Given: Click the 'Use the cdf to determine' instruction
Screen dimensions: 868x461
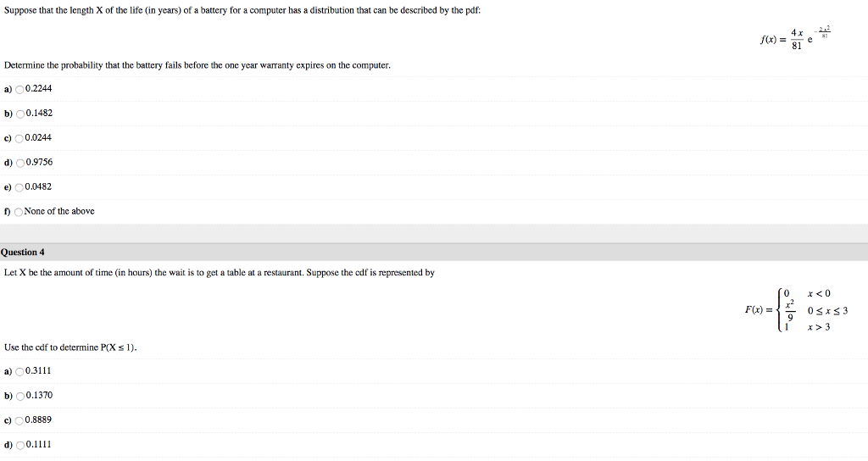Looking at the screenshot, I should click(70, 347).
